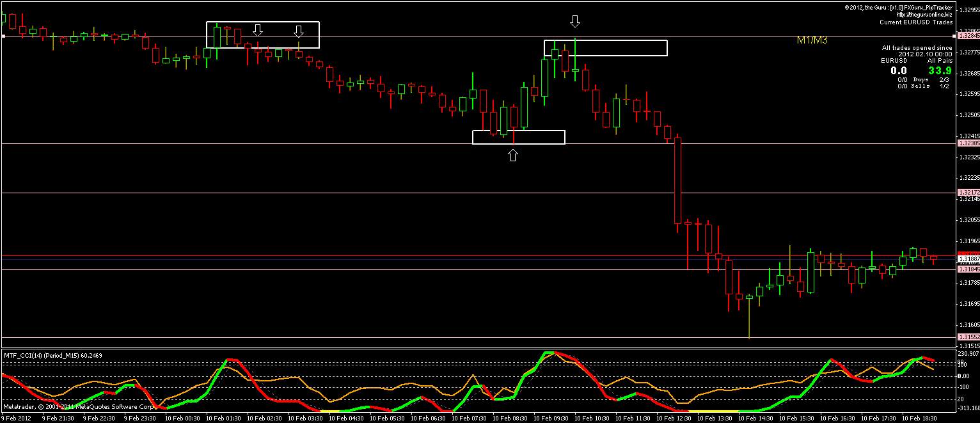The height and width of the screenshot is (423, 980).
Task: Click the current price marker 1.32845 on the axis
Action: click(x=967, y=37)
